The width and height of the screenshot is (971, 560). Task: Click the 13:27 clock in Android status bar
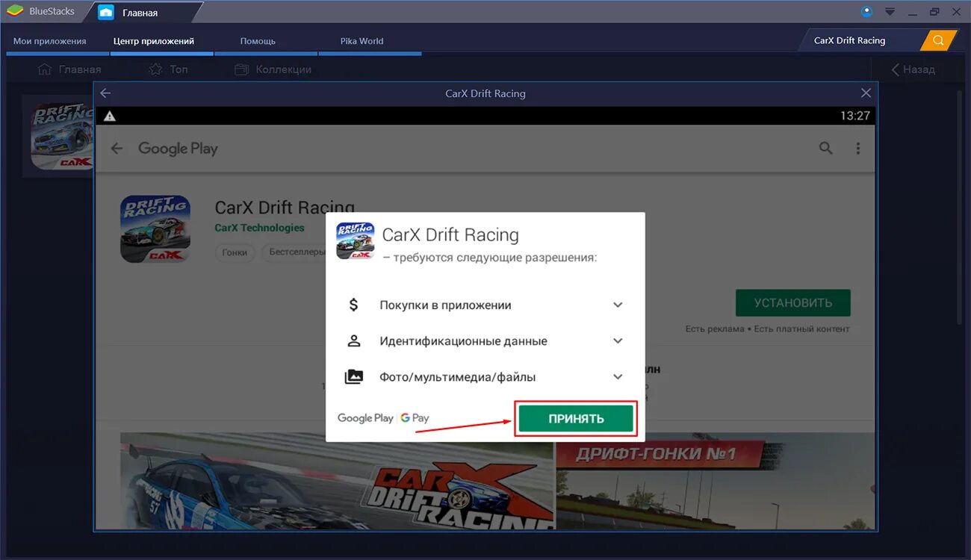pos(854,116)
